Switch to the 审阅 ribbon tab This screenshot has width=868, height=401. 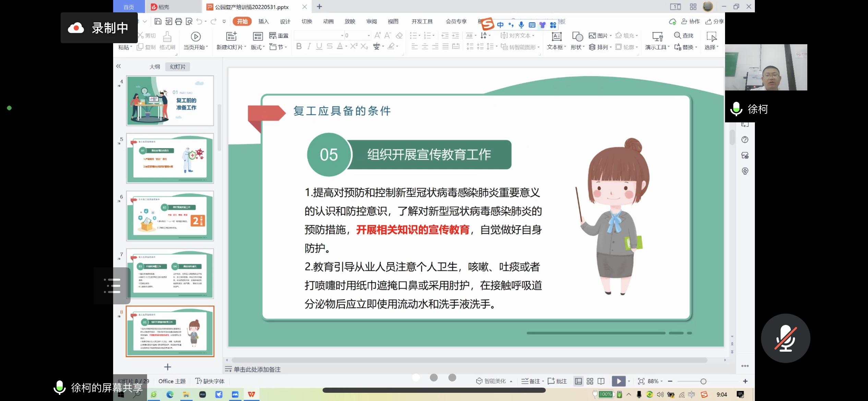coord(372,21)
